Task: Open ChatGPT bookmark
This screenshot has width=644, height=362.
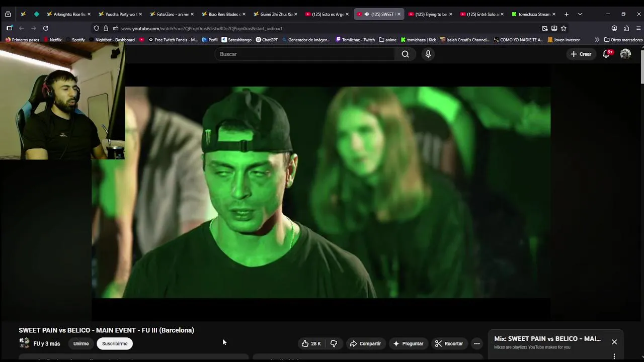Action: pos(267,40)
